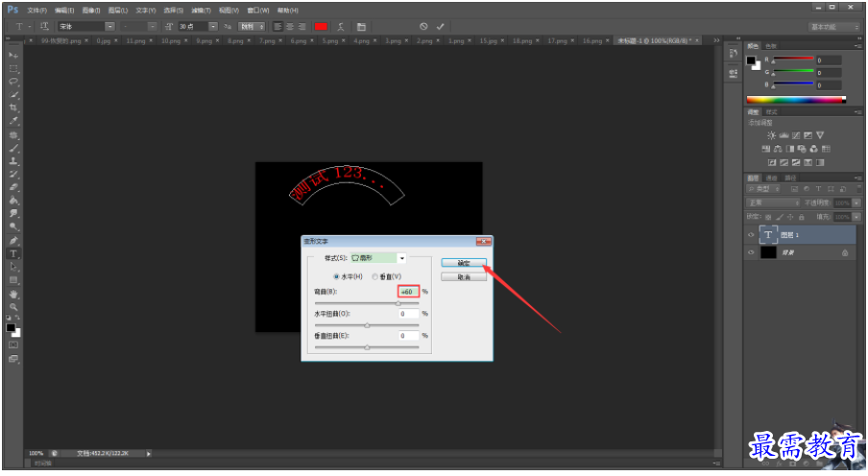Click the bend slider handle in dialog
Image resolution: width=868 pixels, height=476 pixels.
(398, 303)
